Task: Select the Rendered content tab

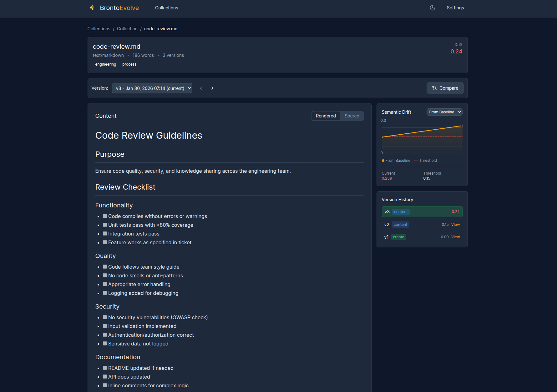Action: point(326,116)
